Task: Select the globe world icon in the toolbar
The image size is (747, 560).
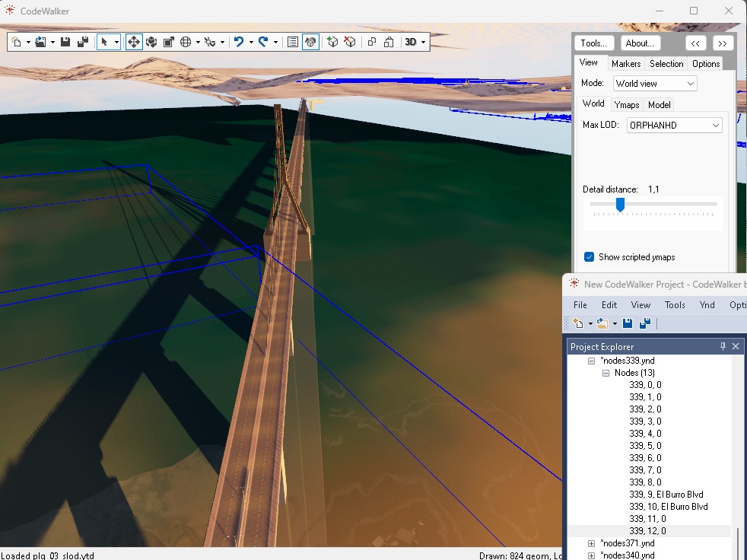Action: [x=185, y=42]
